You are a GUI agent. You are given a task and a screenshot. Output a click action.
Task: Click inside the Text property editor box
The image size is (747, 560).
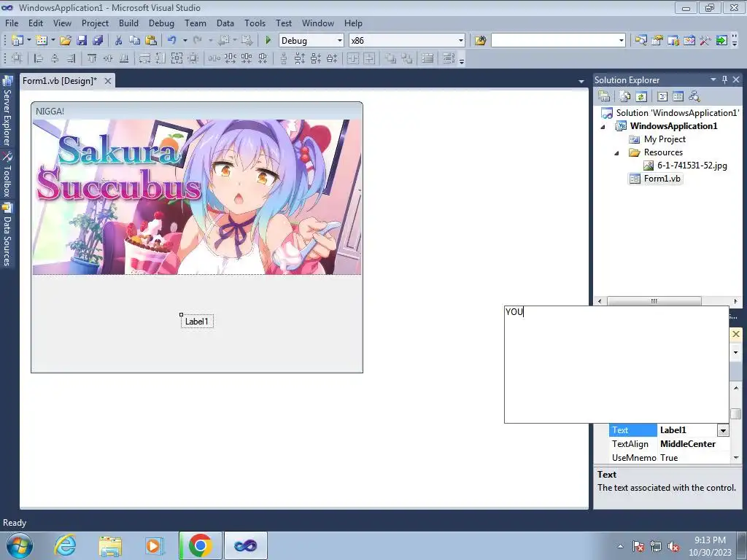pyautogui.click(x=616, y=365)
